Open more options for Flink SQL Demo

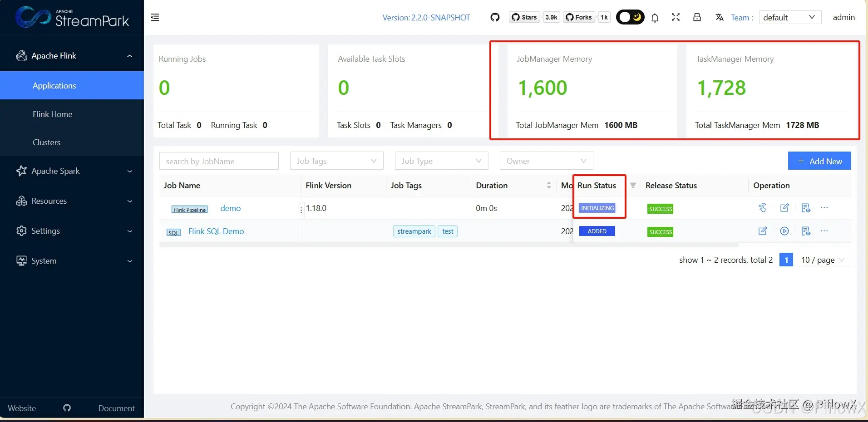pyautogui.click(x=824, y=231)
